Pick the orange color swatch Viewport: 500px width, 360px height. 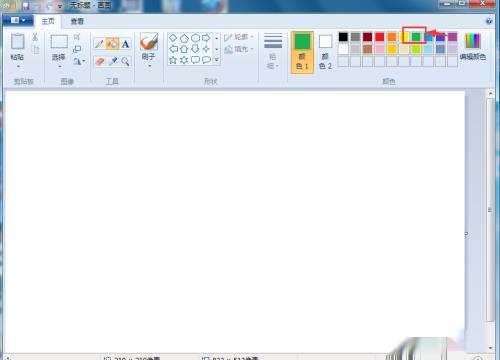(392, 37)
